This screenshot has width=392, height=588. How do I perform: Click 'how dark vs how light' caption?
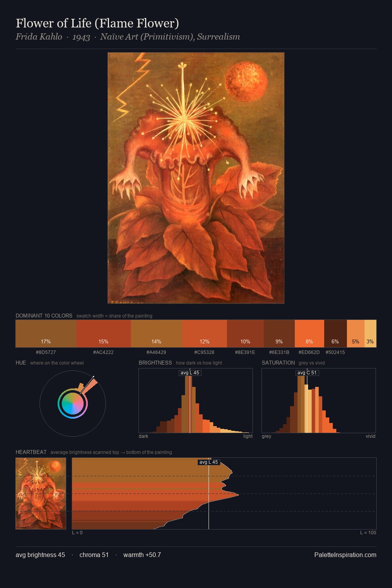pyautogui.click(x=199, y=363)
